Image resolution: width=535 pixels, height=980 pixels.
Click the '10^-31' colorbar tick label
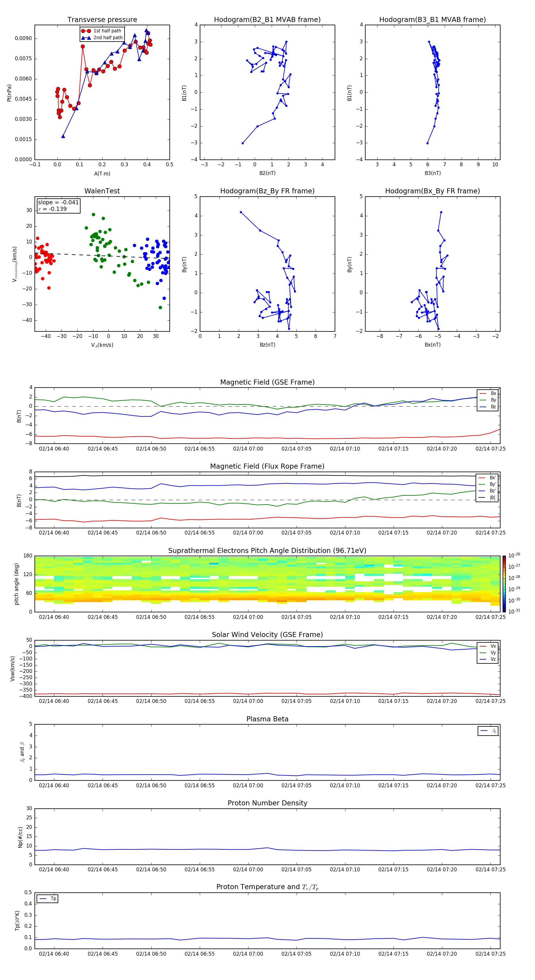[x=514, y=611]
